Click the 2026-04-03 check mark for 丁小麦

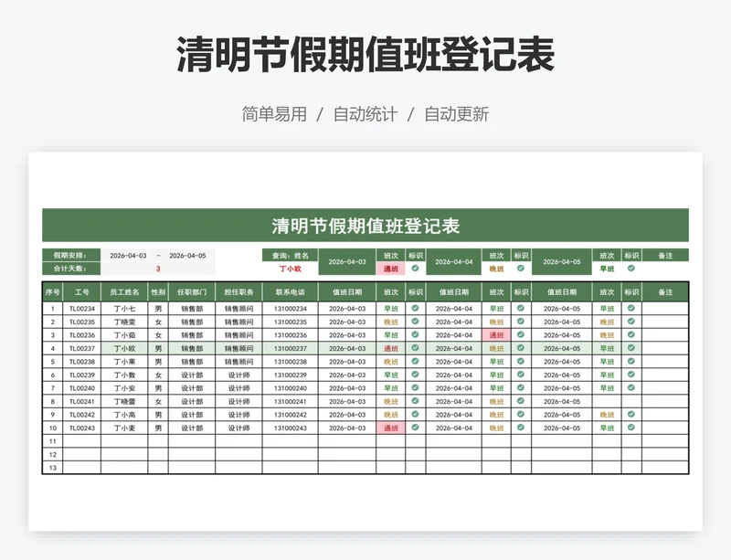[x=415, y=428]
